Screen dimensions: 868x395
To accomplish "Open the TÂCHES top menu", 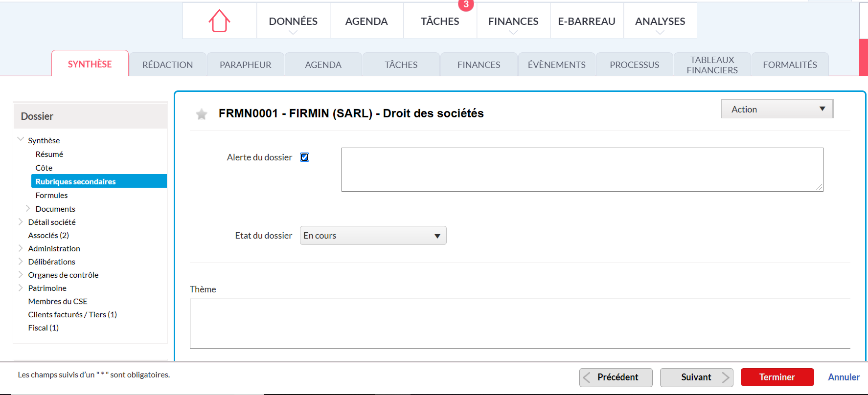I will (x=440, y=21).
